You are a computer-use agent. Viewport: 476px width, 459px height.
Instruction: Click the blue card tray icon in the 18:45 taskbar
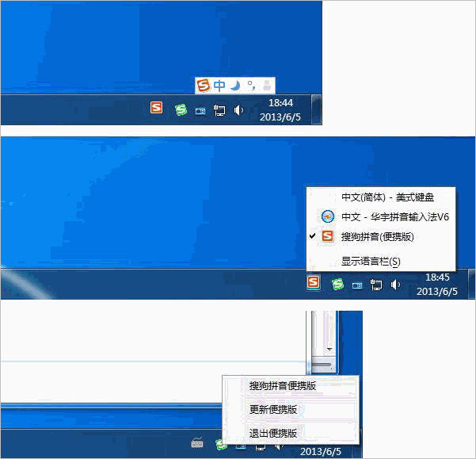(357, 286)
